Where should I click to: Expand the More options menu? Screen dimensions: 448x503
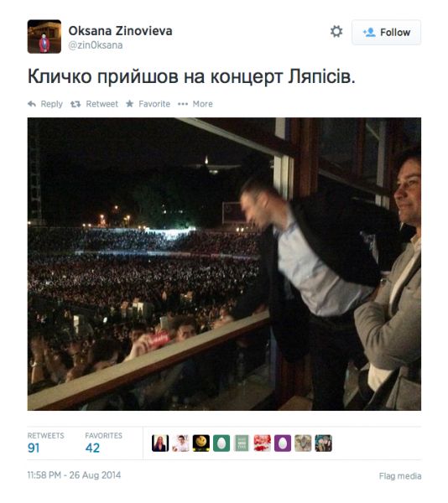[x=195, y=104]
